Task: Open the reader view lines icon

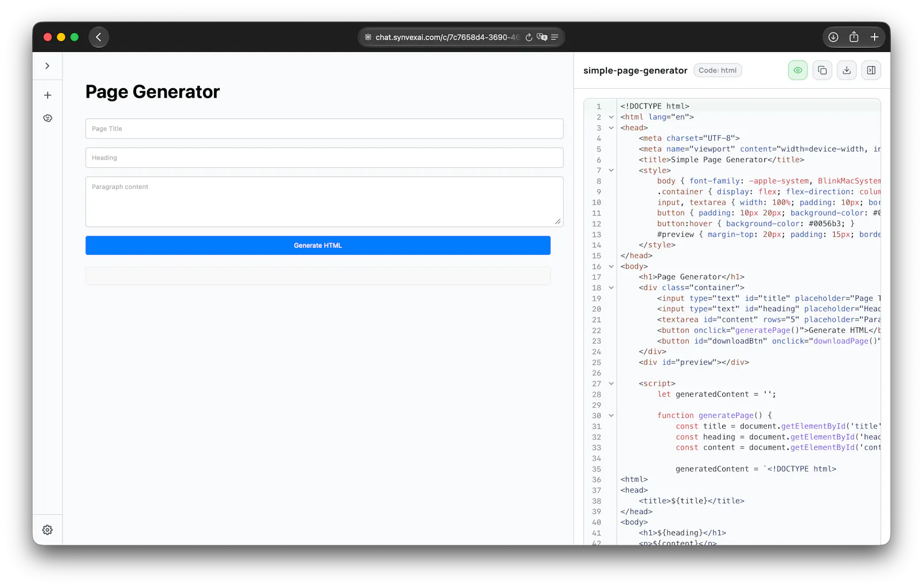Action: pyautogui.click(x=554, y=37)
